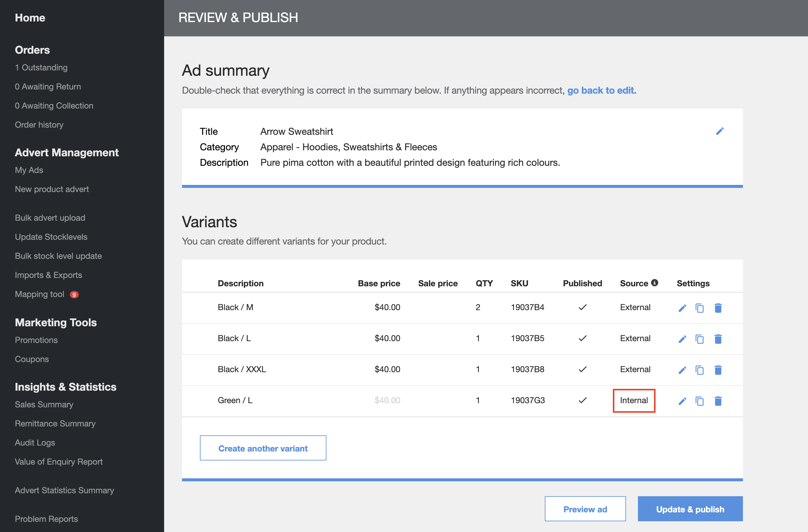Open Advert Management heading
The height and width of the screenshot is (532, 808).
67,153
